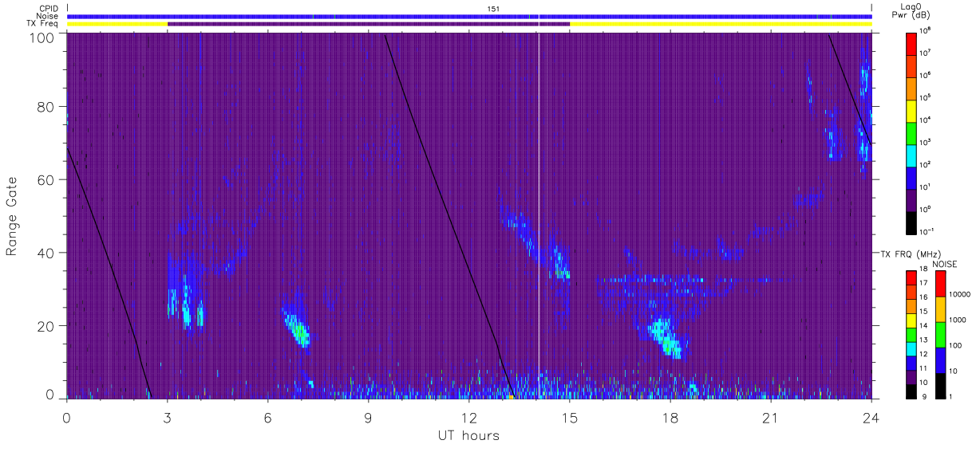Click the 20 tick on Range Gate axis

pos(47,326)
